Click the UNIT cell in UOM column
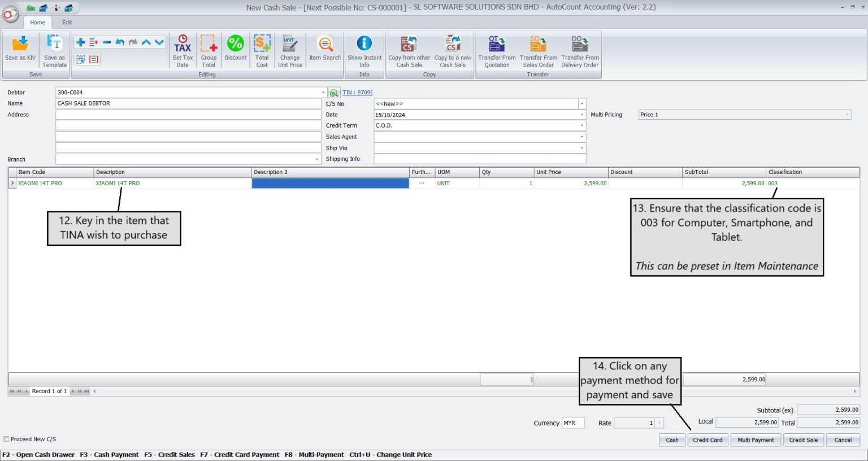 457,183
